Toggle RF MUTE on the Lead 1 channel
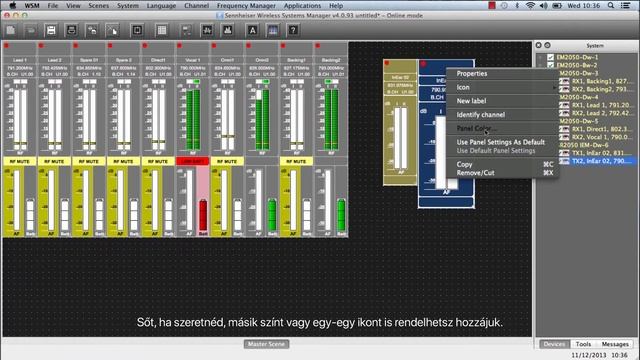 20,161
